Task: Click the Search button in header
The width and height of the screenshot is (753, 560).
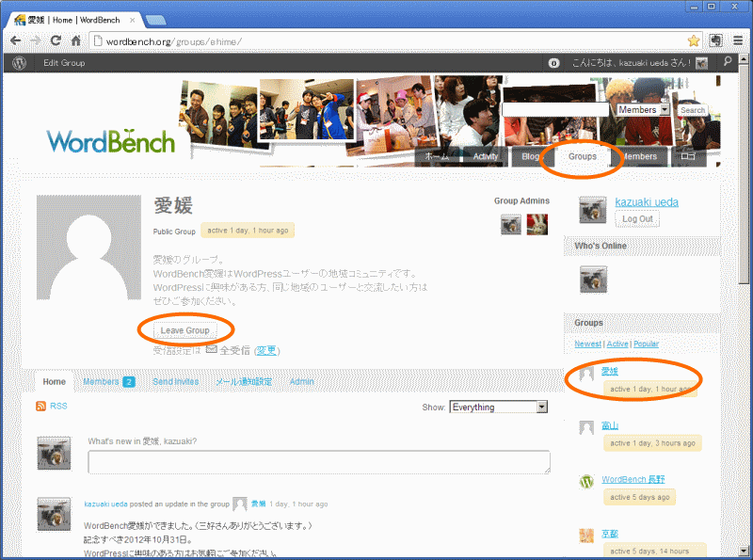Action: (693, 110)
